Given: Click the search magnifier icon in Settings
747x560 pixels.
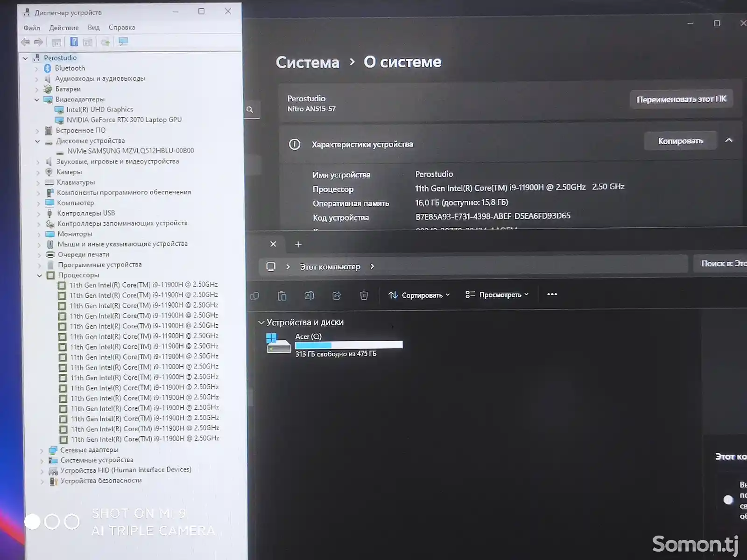Looking at the screenshot, I should pyautogui.click(x=250, y=110).
